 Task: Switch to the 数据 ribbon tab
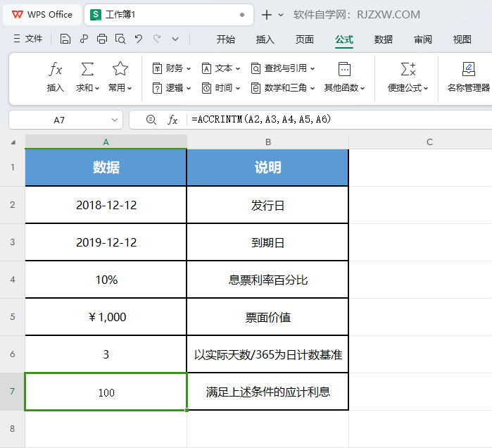click(x=383, y=39)
